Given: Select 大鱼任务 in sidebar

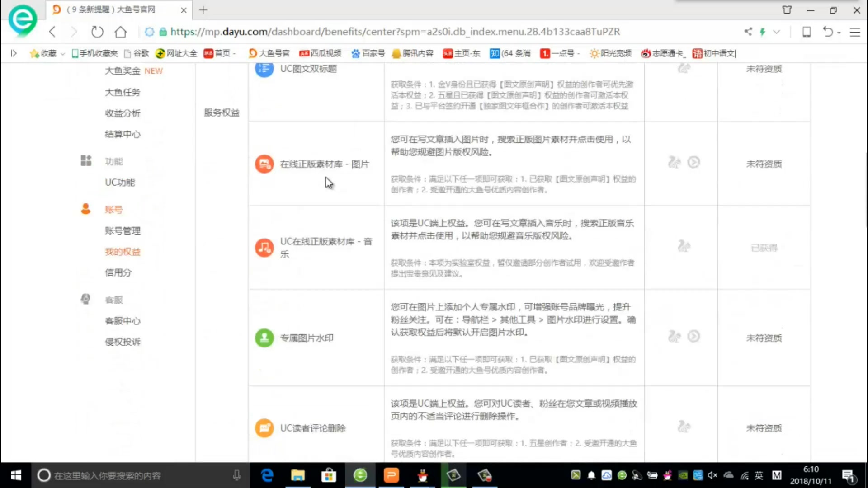Looking at the screenshot, I should click(x=123, y=92).
